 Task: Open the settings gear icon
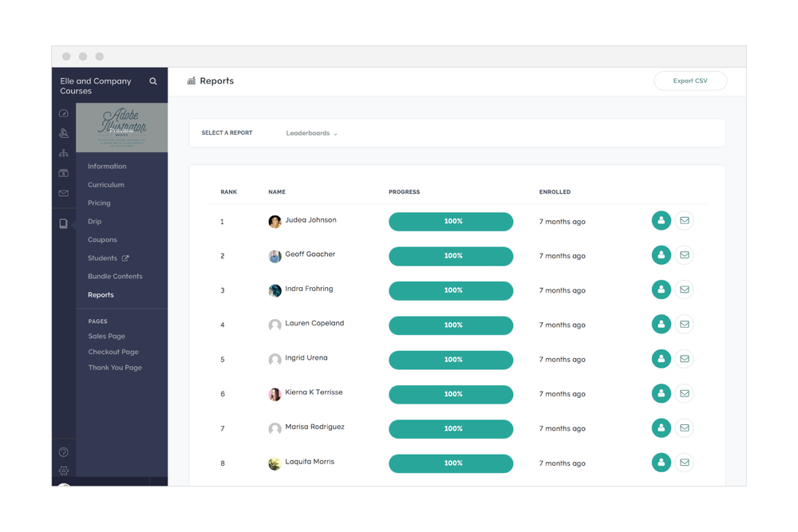[x=64, y=471]
